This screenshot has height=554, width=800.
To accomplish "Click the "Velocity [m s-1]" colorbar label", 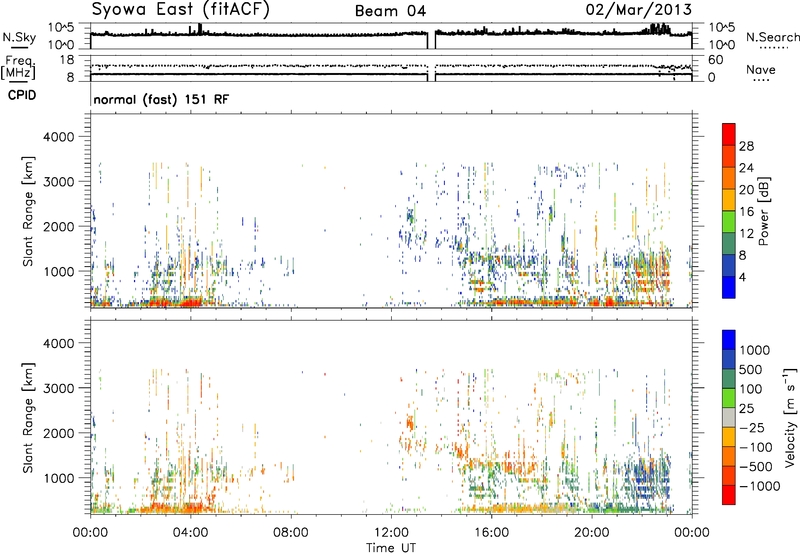I will point(790,417).
